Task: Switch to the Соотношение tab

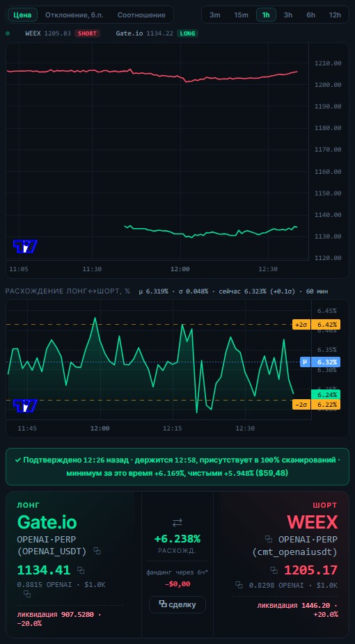Action: tap(141, 15)
